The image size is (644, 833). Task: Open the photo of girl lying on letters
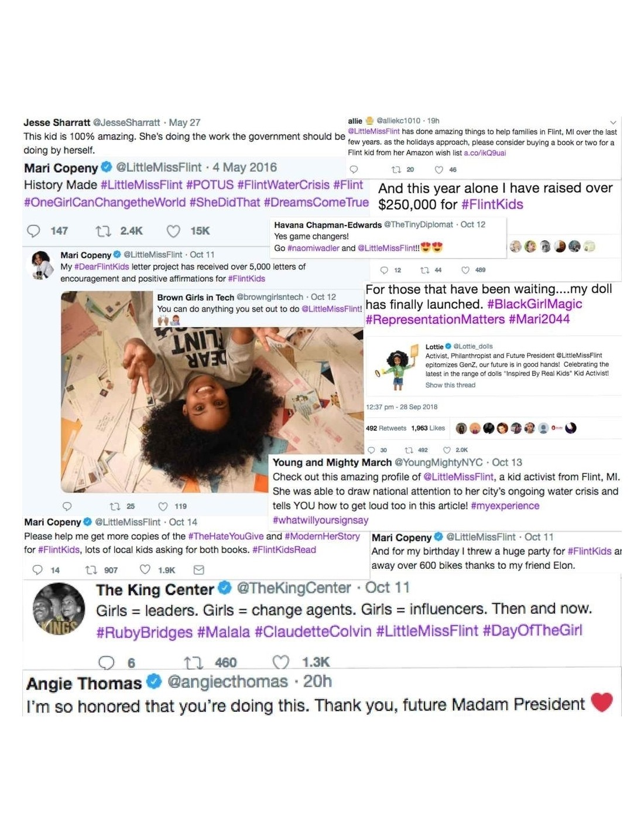tap(212, 392)
